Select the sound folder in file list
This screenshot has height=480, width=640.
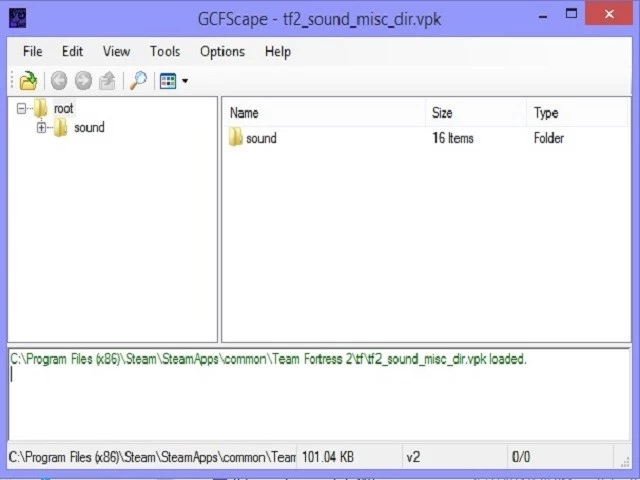[261, 138]
